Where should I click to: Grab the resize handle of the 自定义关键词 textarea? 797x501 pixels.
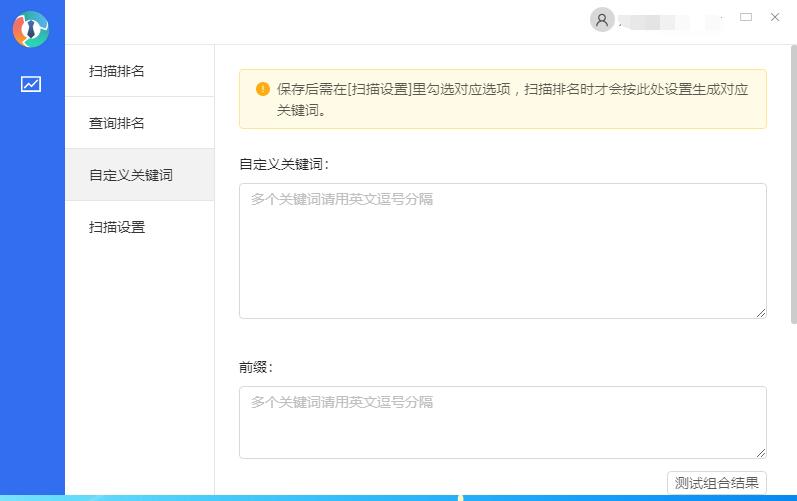tap(761, 313)
